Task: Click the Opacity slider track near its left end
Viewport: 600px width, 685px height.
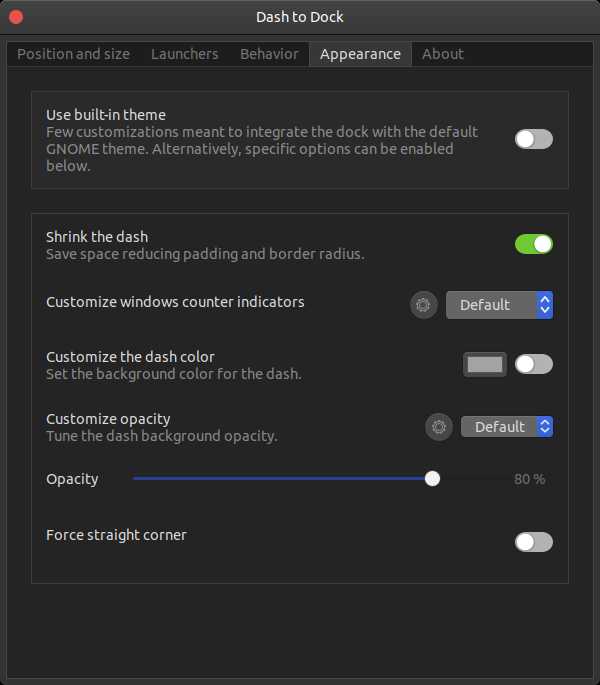Action: click(x=150, y=479)
